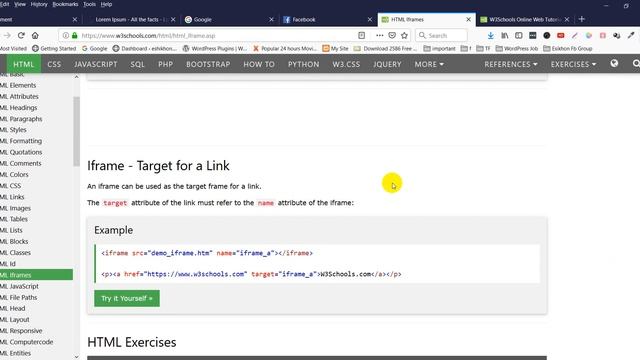Select HOW TO in the navbar

click(259, 64)
